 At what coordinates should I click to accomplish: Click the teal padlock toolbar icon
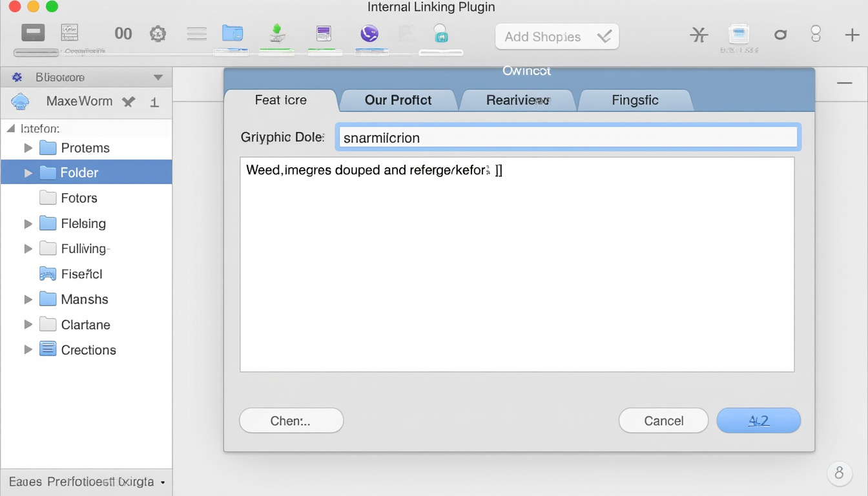440,33
